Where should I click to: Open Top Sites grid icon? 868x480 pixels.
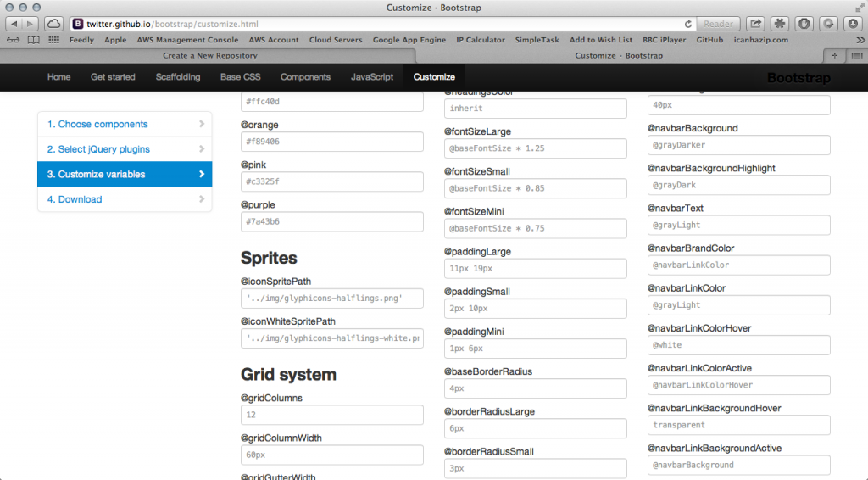[x=53, y=40]
